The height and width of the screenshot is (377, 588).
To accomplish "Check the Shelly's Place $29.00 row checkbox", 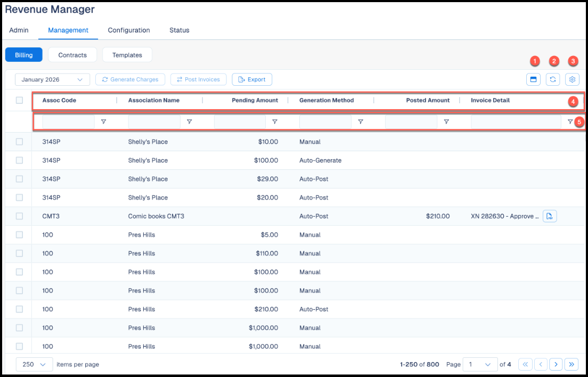I will point(20,179).
